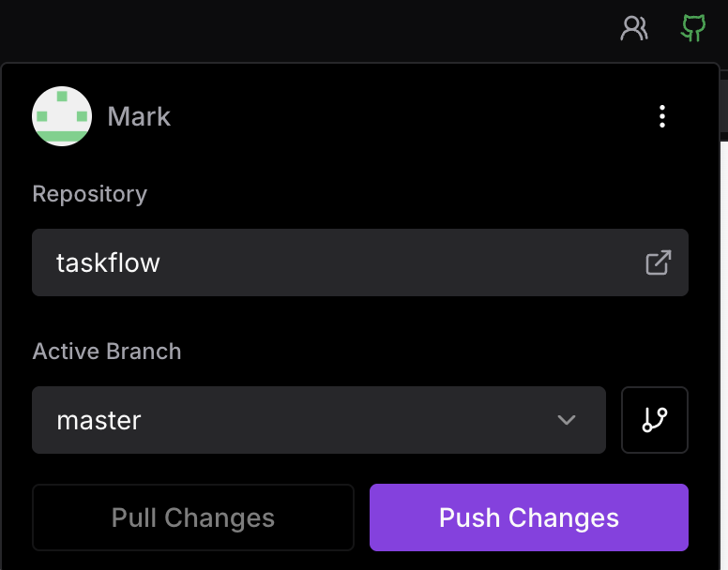
Task: Open taskflow repository via external link icon
Action: point(658,262)
